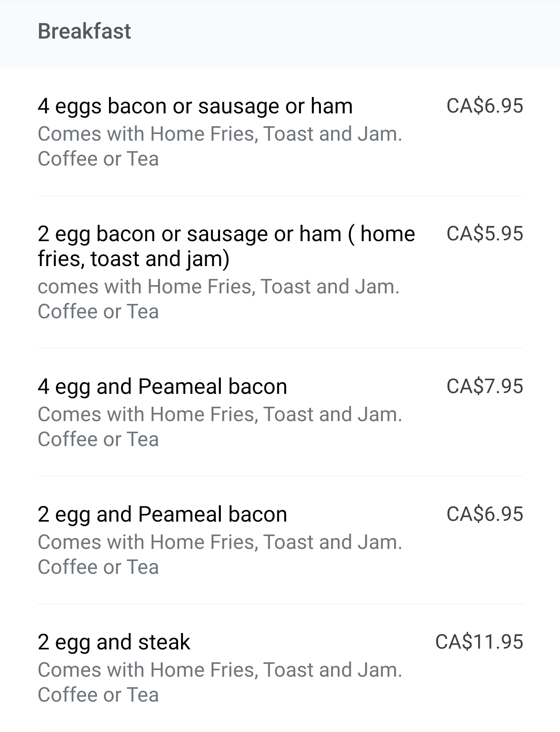Tap the CA$6.95 price for 2 egg Peameal bacon
Image resolution: width=560 pixels, height=732 pixels.
(484, 514)
